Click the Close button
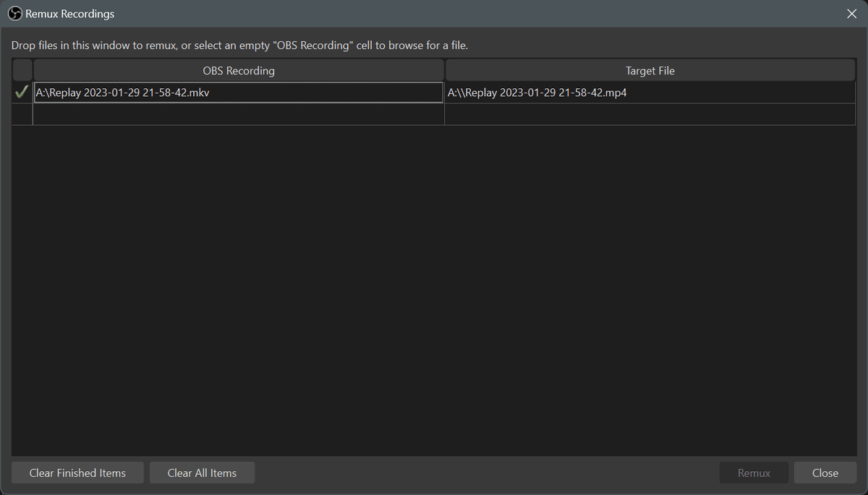 825,473
